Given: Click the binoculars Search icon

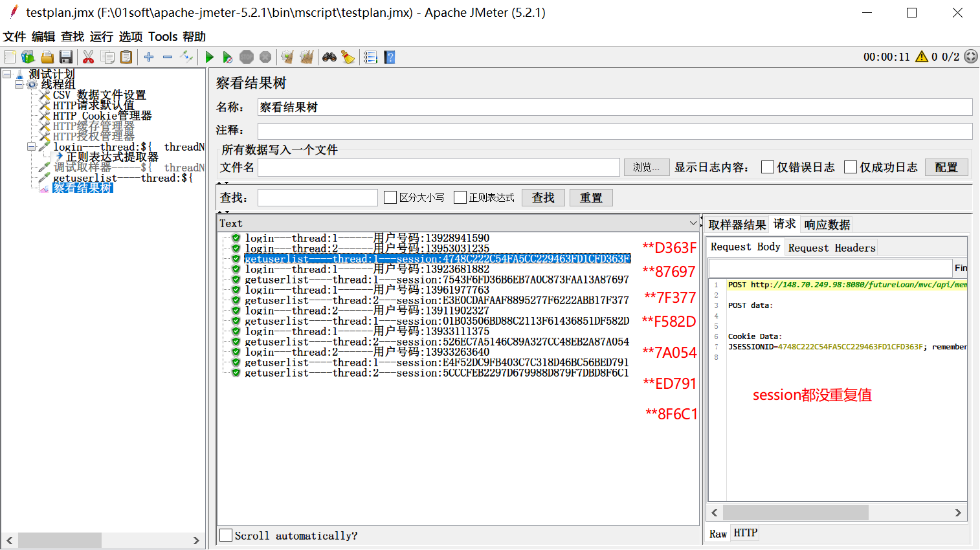Looking at the screenshot, I should click(329, 58).
